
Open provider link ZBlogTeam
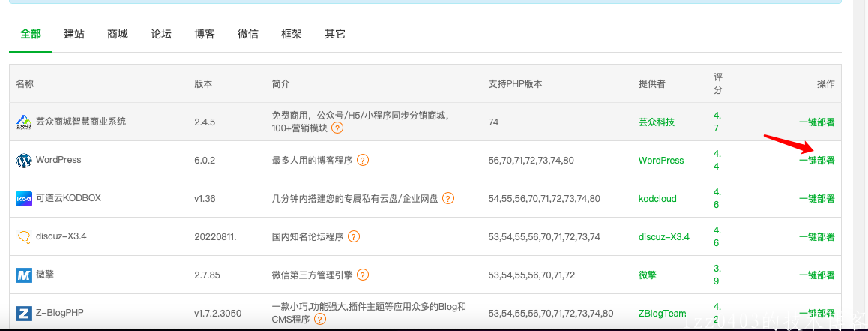662,313
